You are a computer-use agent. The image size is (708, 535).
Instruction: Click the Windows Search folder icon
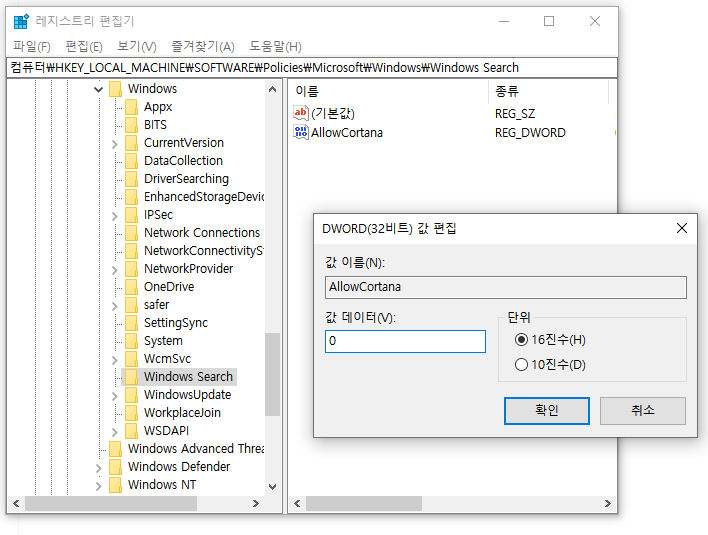pos(131,377)
